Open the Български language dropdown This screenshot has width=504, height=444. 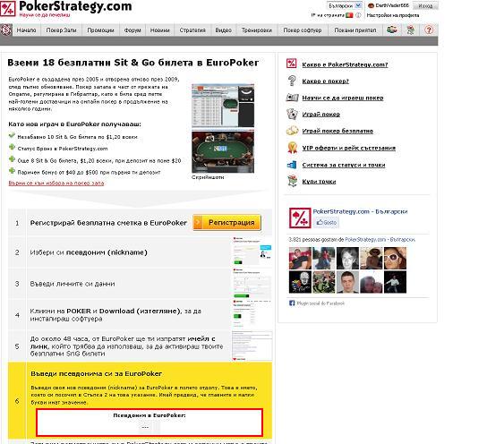345,5
